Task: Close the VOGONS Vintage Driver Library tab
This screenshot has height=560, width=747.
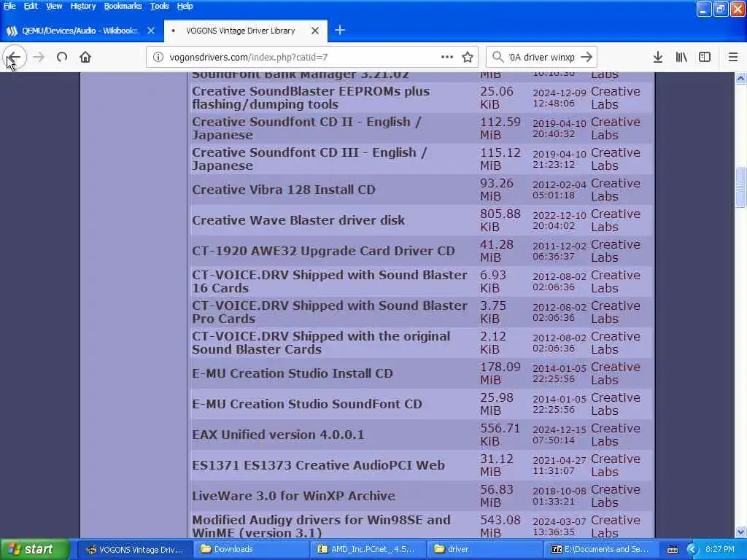Action: click(315, 31)
